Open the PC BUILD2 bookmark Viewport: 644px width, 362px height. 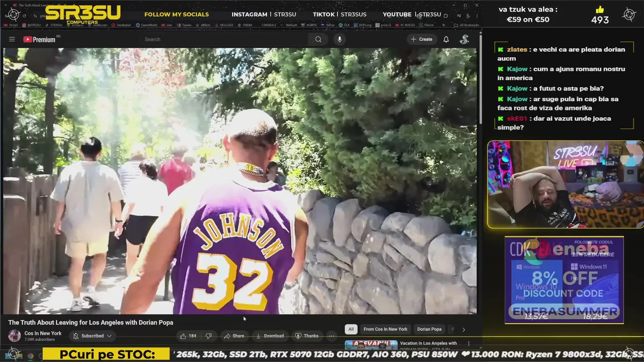click(x=406, y=25)
